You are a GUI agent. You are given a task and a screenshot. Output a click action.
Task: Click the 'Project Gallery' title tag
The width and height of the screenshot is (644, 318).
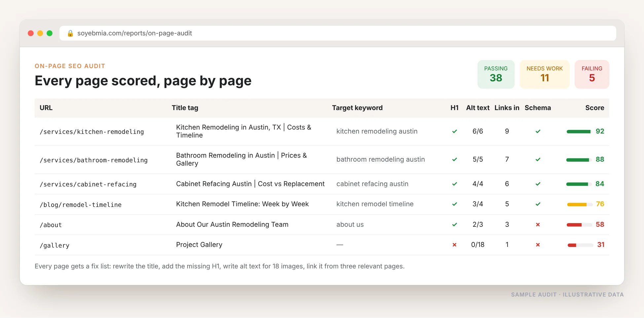tap(199, 245)
